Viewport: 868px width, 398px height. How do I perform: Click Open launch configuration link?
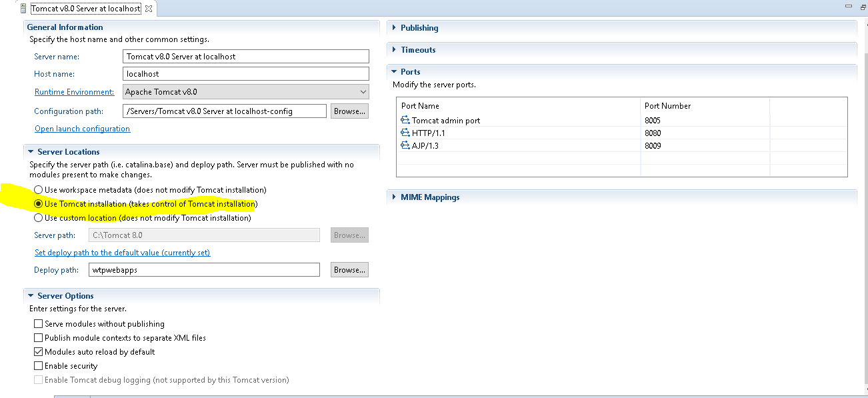[x=82, y=129]
